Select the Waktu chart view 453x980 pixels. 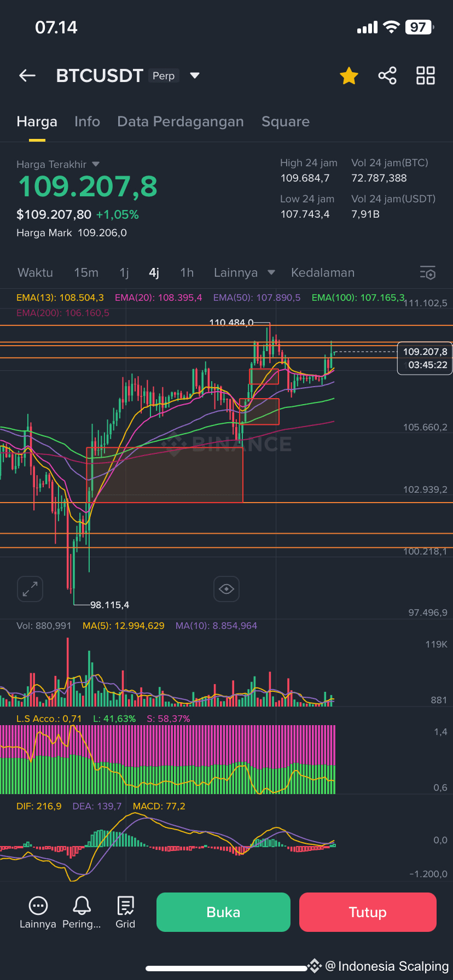pos(35,272)
